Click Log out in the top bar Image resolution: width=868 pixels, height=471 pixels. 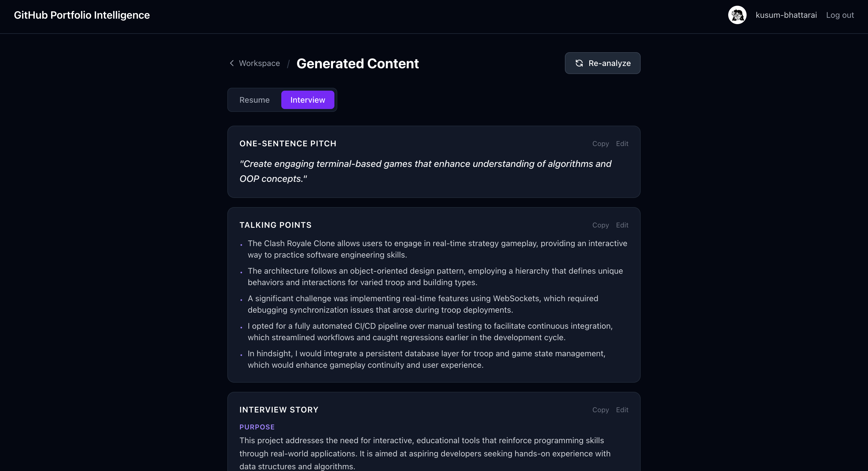point(840,15)
